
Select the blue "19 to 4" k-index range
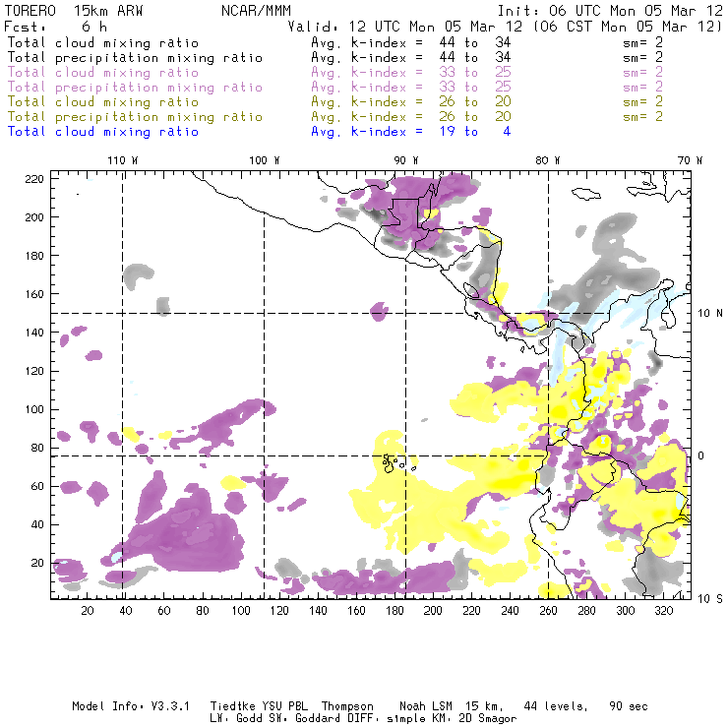pyautogui.click(x=475, y=132)
